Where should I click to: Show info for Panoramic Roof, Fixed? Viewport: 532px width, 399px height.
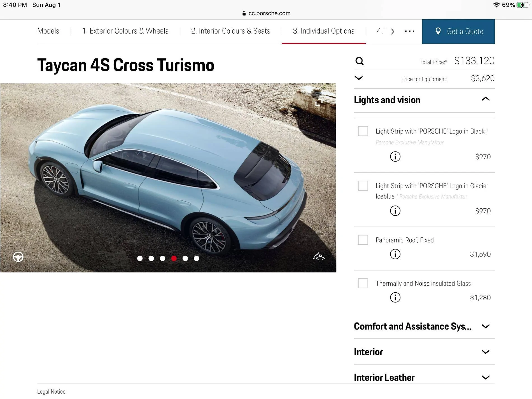pyautogui.click(x=395, y=254)
